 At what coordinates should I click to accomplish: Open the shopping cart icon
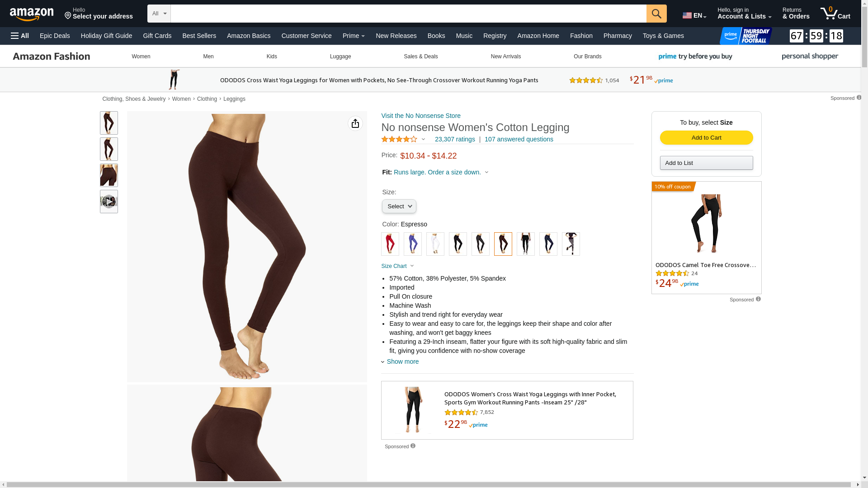(x=835, y=14)
